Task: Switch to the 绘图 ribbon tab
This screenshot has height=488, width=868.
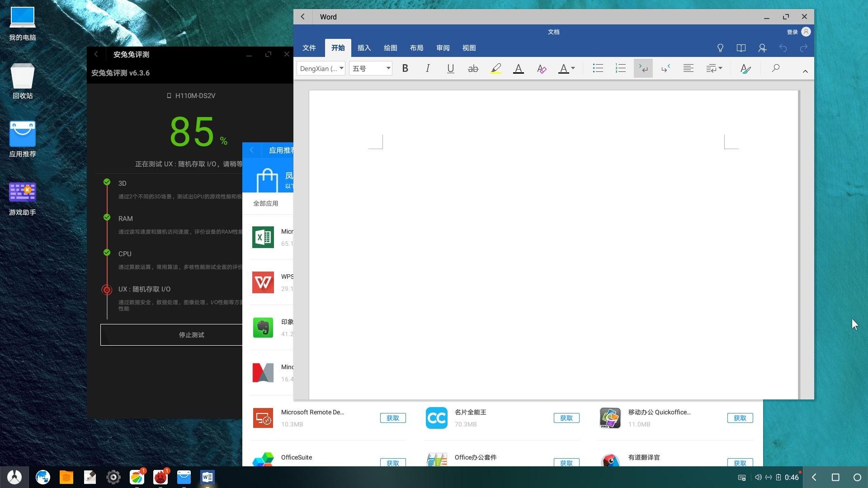Action: point(390,48)
